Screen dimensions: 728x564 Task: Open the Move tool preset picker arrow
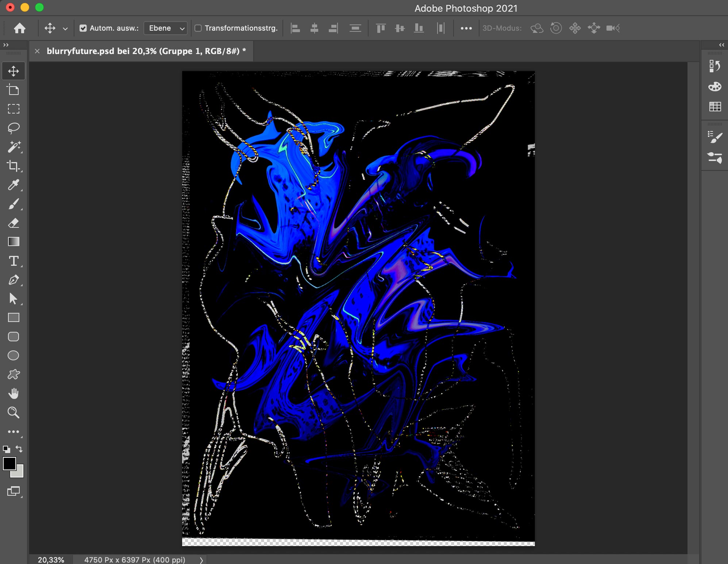tap(65, 28)
